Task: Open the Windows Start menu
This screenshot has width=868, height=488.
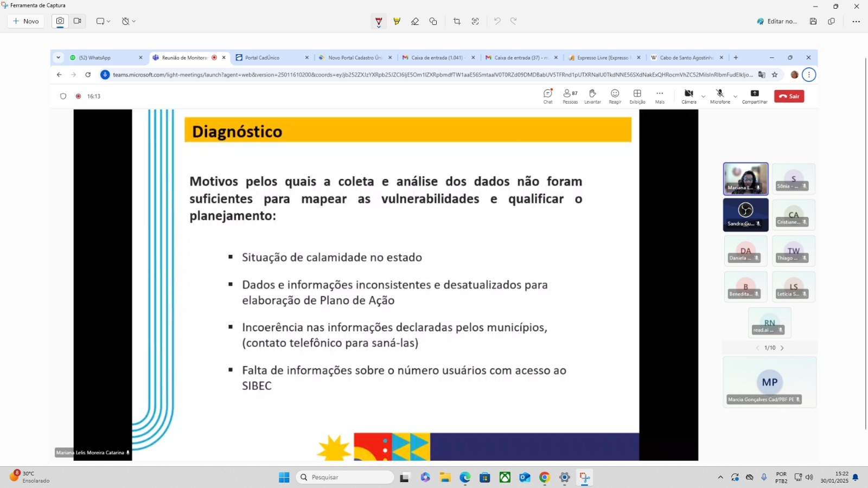Action: [284, 477]
